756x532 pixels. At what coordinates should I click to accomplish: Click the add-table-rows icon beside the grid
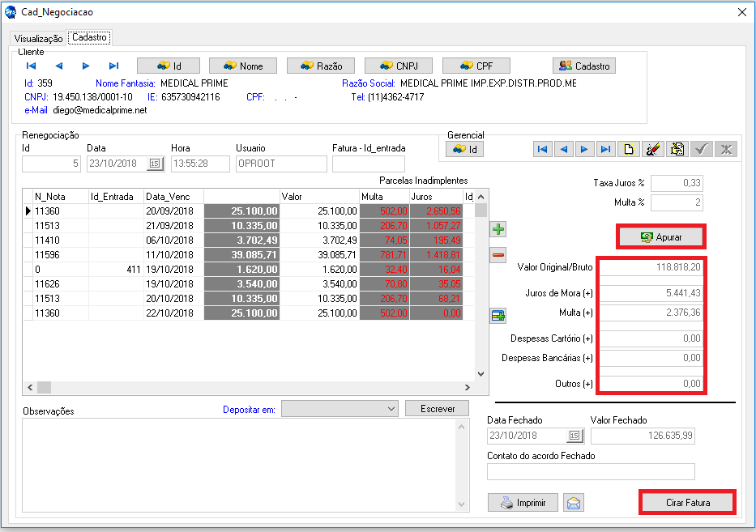pos(498,316)
